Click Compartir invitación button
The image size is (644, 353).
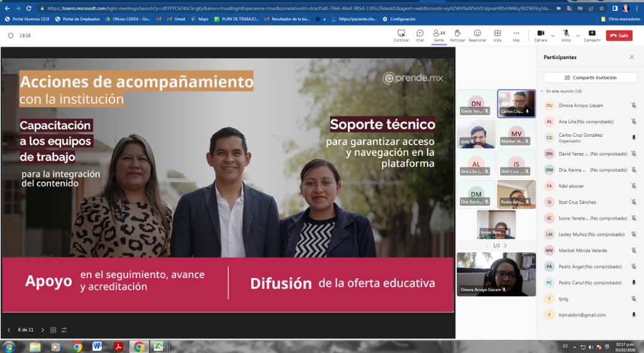point(590,77)
